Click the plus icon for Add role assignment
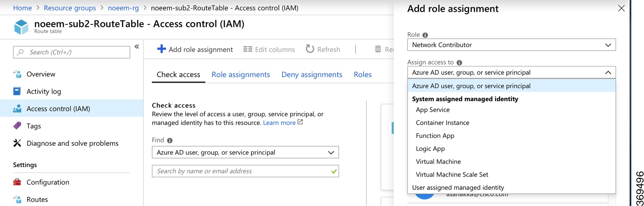This screenshot has height=206, width=644. tap(161, 49)
